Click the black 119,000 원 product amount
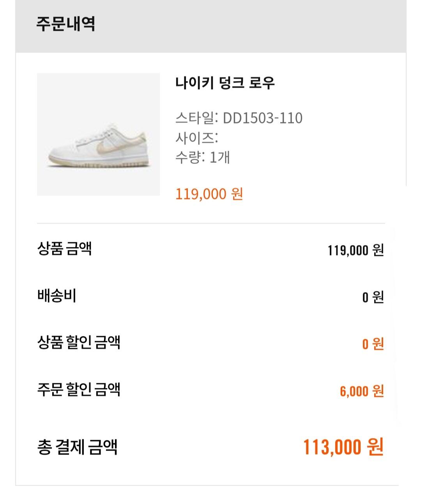421x504 pixels. (356, 250)
